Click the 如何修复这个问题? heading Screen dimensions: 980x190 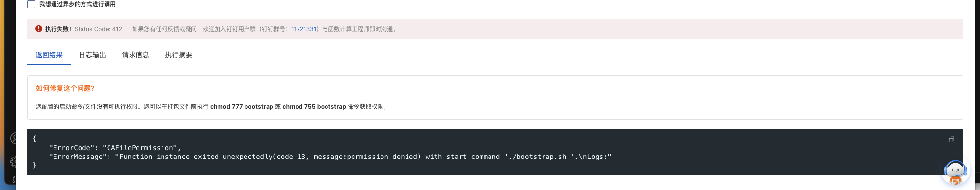coord(65,88)
